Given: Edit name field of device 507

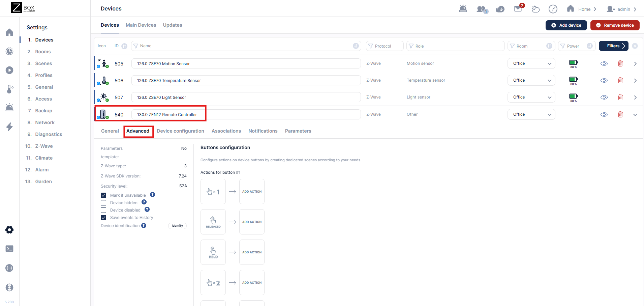Looking at the screenshot, I should 246,97.
